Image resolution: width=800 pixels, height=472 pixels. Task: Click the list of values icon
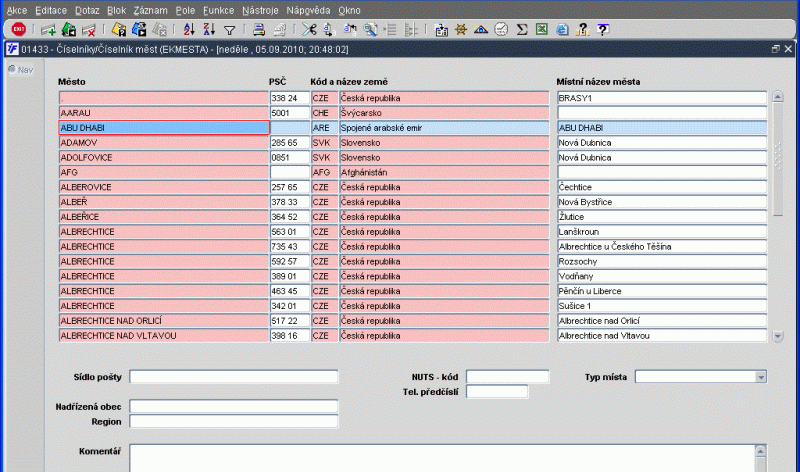pos(391,30)
